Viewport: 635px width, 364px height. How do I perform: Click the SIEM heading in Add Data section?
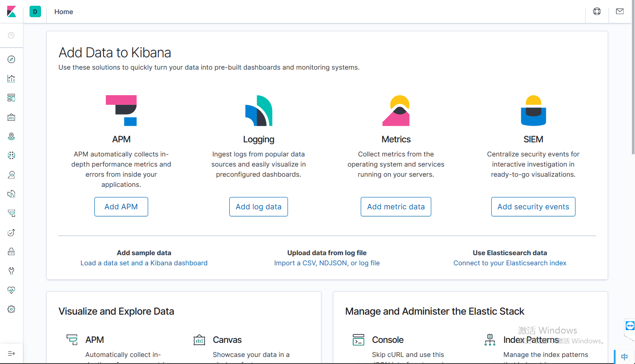pyautogui.click(x=533, y=139)
